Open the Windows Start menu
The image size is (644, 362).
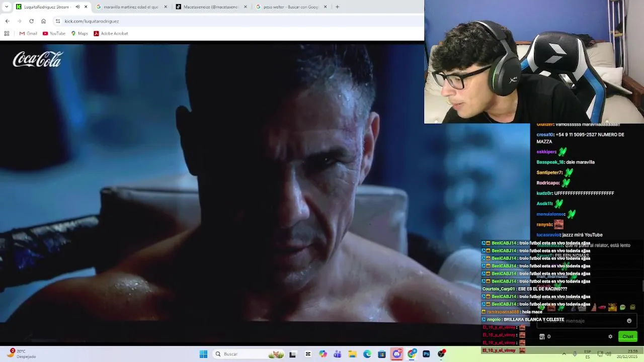tap(203, 354)
